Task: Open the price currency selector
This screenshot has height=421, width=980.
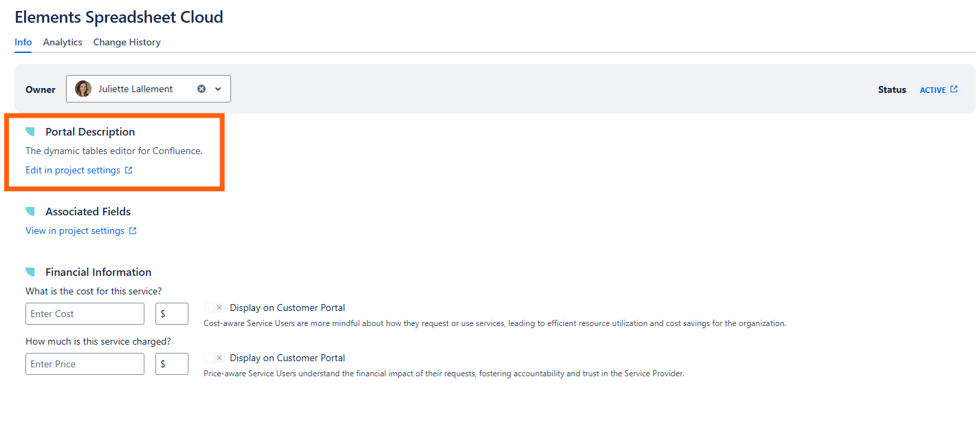Action: tap(171, 364)
